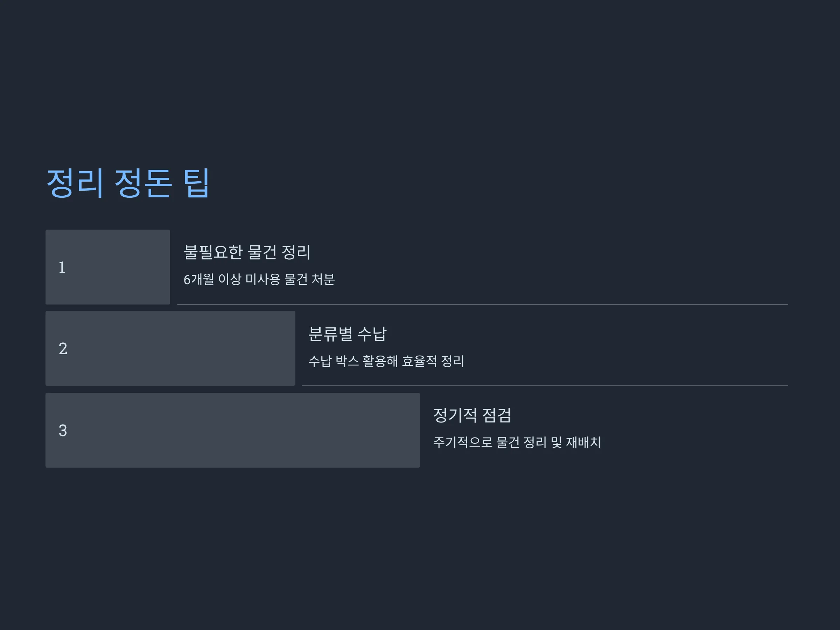
Task: Select the number 2 label
Action: pyautogui.click(x=63, y=349)
